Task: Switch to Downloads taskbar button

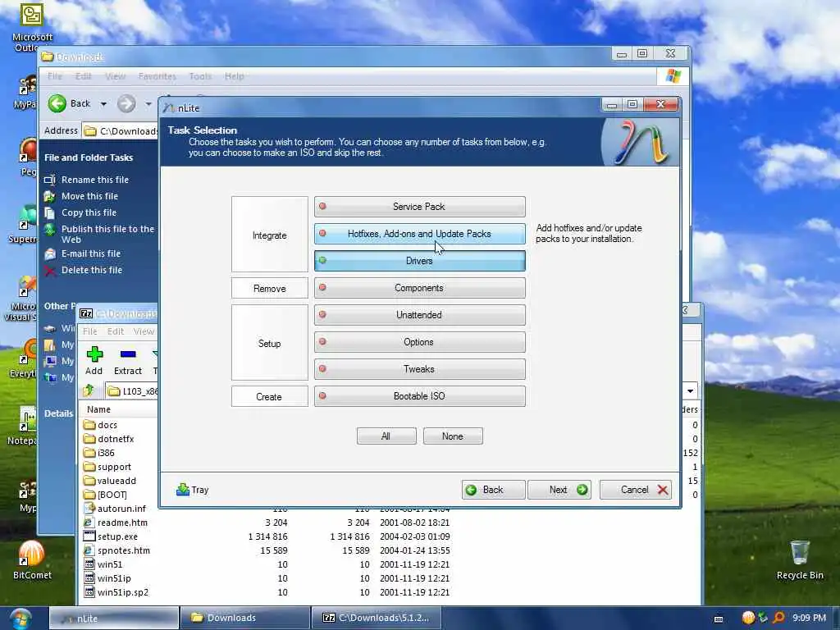Action: click(244, 618)
